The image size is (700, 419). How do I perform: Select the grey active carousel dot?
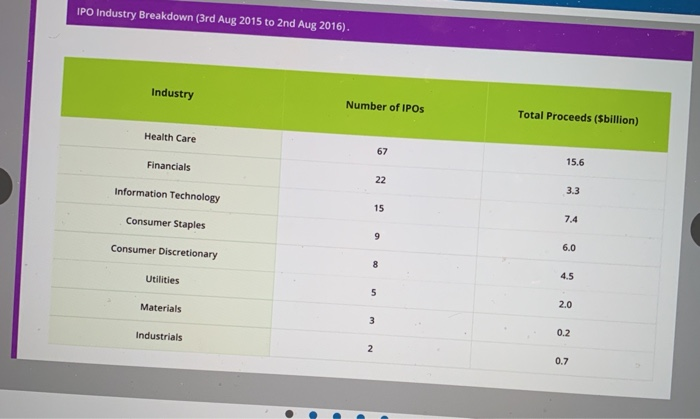coord(289,414)
